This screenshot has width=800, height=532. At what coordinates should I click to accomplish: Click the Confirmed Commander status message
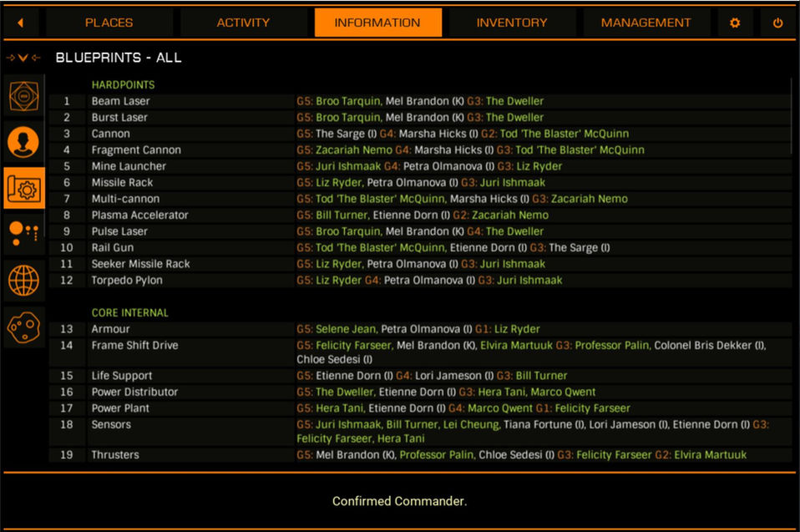coord(399,501)
